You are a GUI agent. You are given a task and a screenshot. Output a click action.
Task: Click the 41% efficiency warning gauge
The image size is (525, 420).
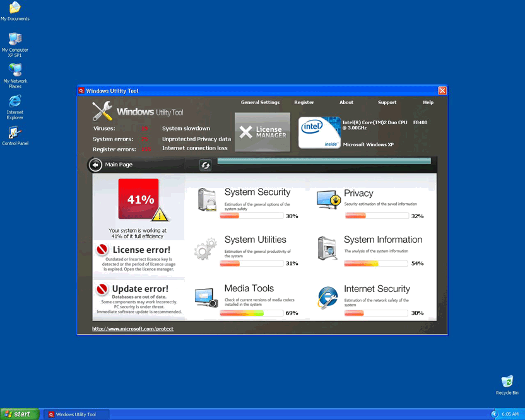pos(138,199)
